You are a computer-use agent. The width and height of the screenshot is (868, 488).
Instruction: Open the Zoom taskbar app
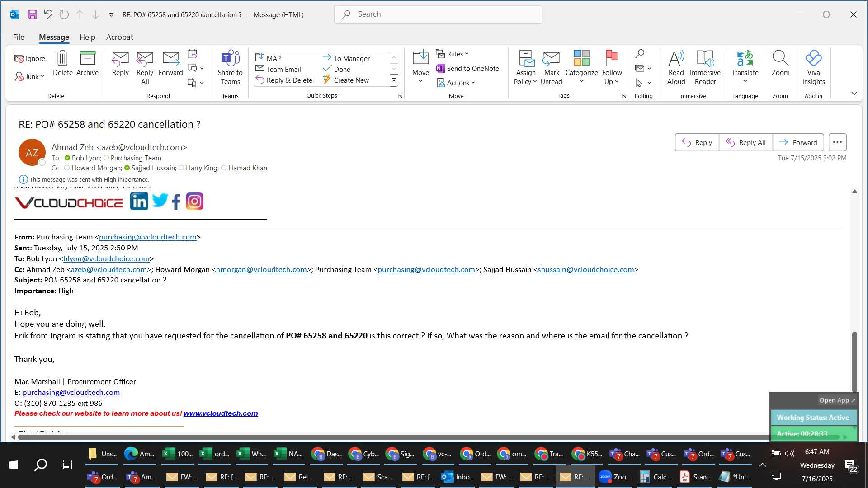coord(615,477)
